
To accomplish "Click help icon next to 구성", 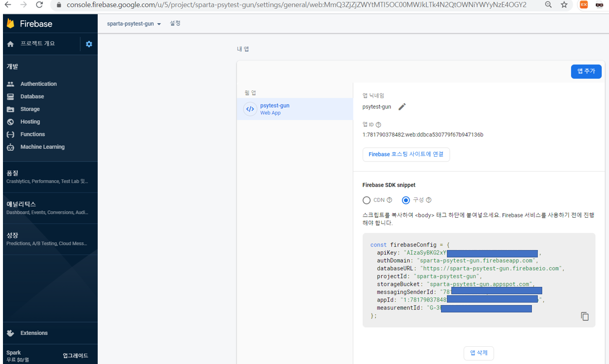I will [429, 200].
